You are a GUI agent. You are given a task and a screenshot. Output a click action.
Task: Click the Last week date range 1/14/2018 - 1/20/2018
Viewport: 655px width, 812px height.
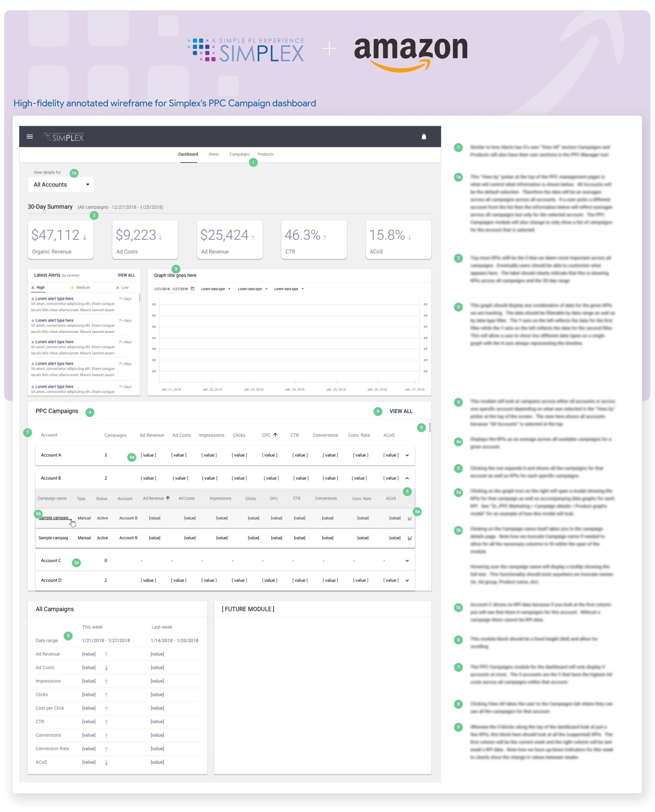[x=175, y=640]
